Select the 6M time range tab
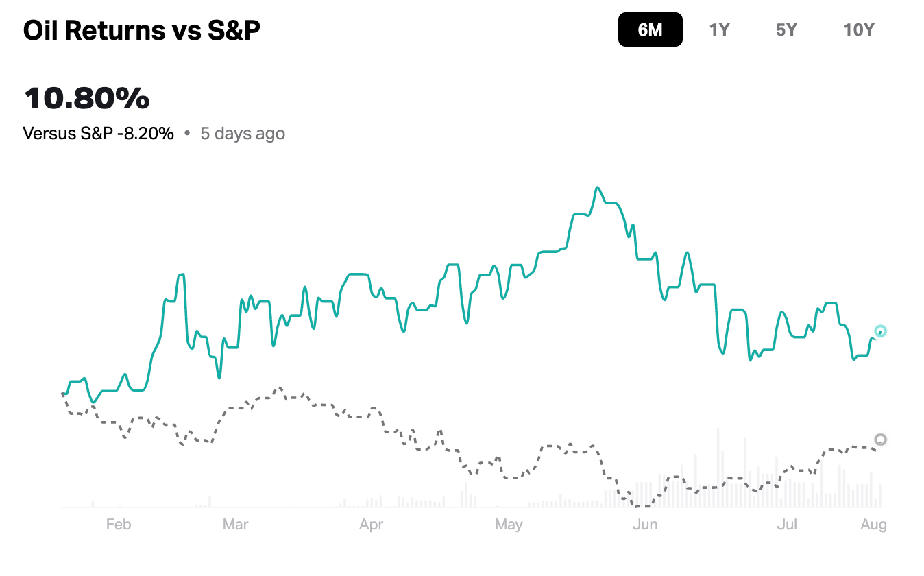 [x=650, y=29]
